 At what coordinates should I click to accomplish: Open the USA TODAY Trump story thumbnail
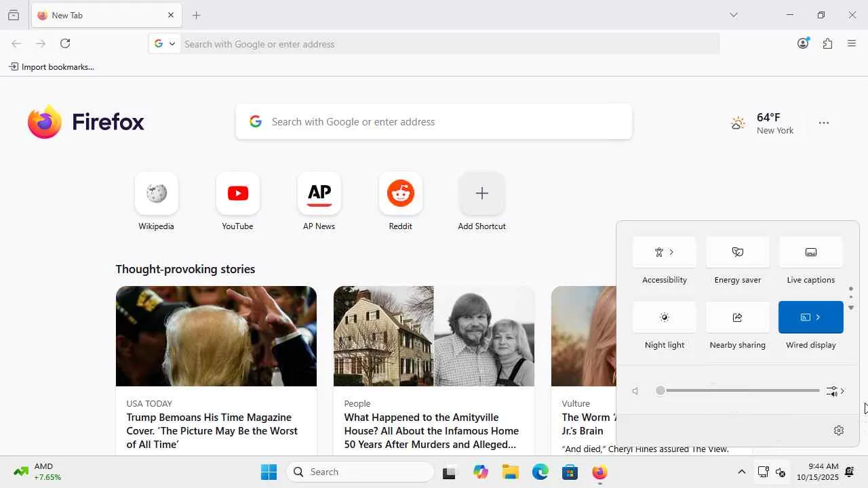tap(216, 336)
